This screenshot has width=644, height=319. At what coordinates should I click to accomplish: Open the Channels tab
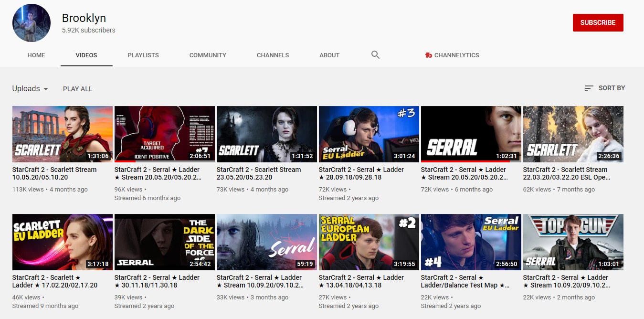pos(273,55)
